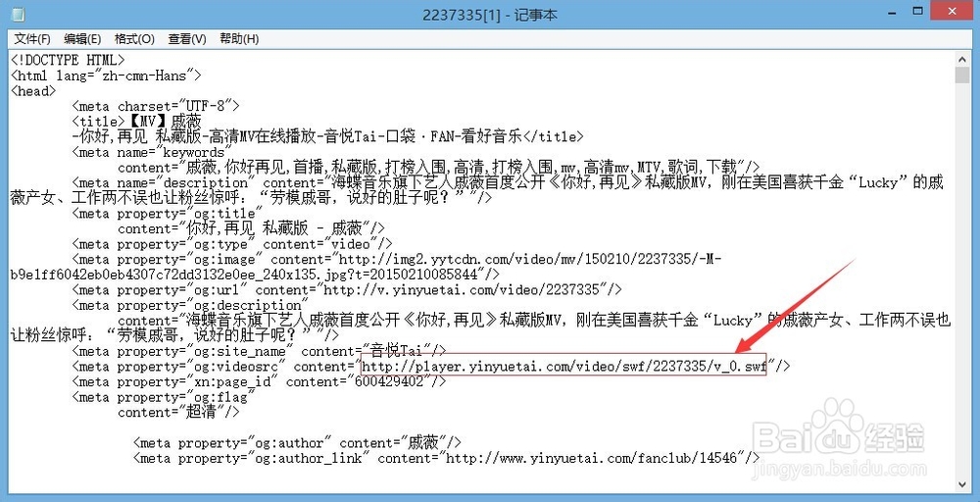980x502 pixels.
Task: Click the window title 2237335[1] - 记事本
Action: click(489, 14)
